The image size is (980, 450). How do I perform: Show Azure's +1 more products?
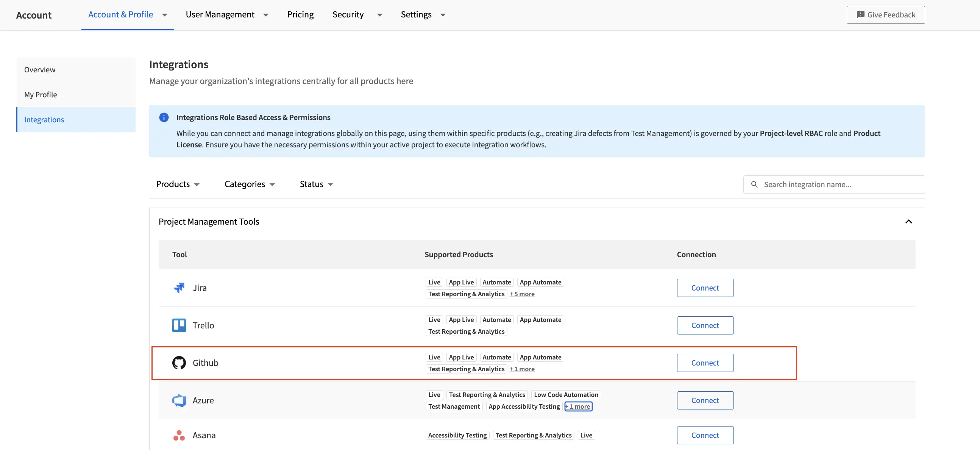coord(578,406)
